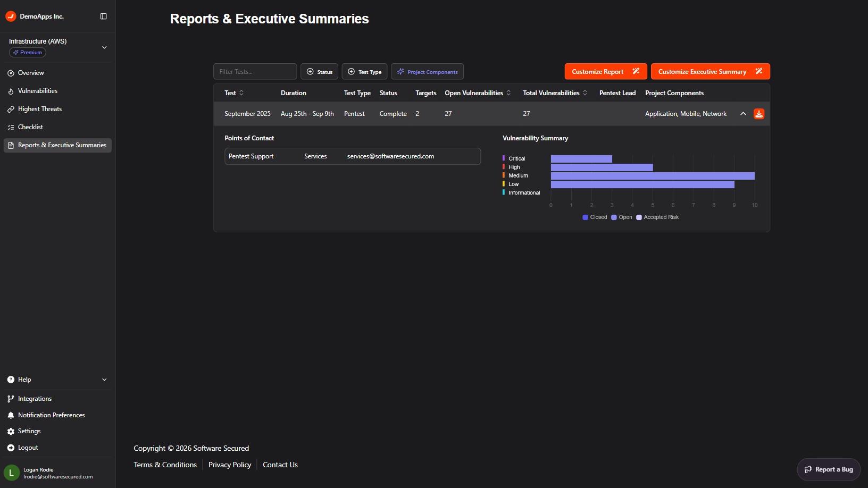Screen dimensions: 868x488
Task: Toggle Open series in chart legend
Action: (622, 217)
